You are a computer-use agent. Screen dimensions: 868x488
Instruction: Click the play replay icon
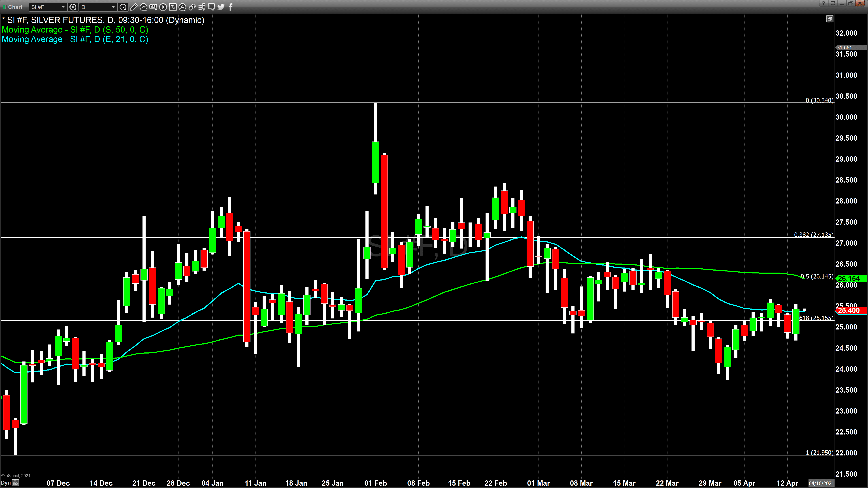pyautogui.click(x=163, y=7)
